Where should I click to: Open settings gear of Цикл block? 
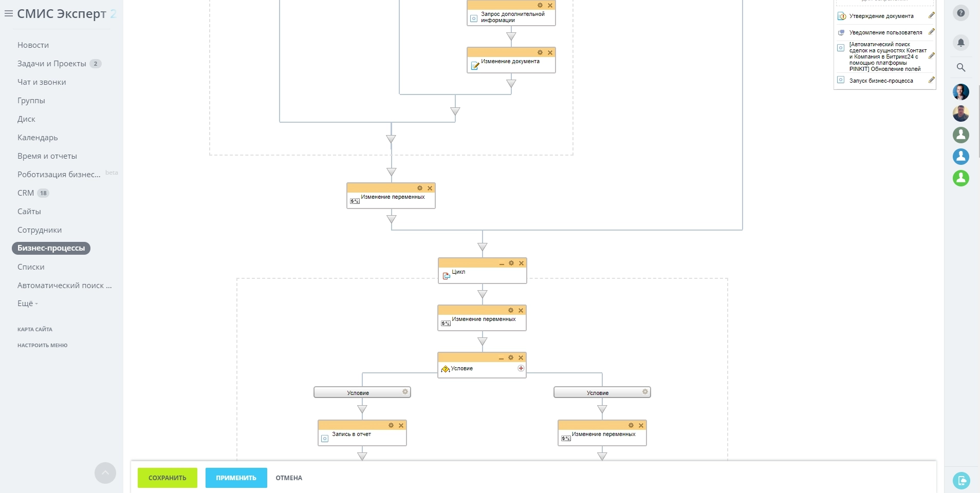[511, 263]
